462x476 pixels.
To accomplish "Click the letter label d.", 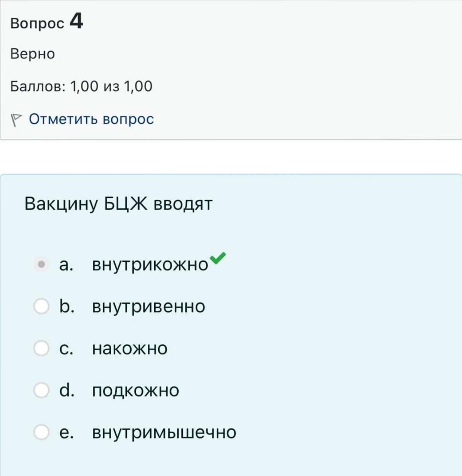I will tap(67, 390).
